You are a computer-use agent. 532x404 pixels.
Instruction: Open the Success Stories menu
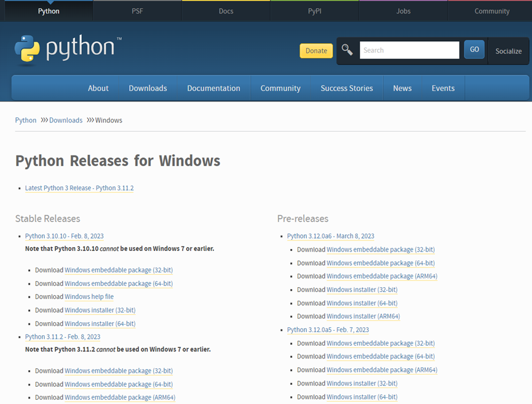(347, 88)
